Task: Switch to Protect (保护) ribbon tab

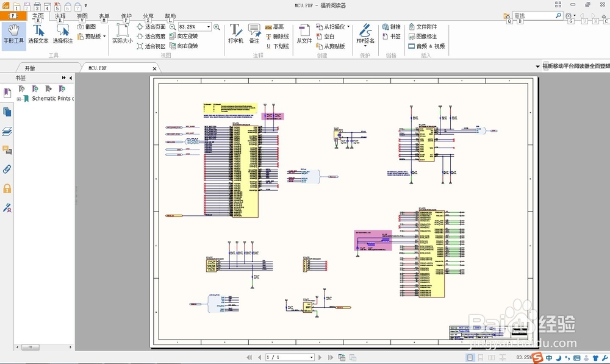Action: point(126,16)
